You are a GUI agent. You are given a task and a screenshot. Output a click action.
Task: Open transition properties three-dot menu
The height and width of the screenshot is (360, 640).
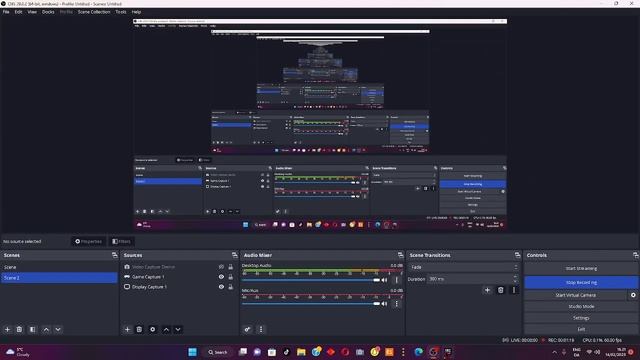tap(514, 290)
